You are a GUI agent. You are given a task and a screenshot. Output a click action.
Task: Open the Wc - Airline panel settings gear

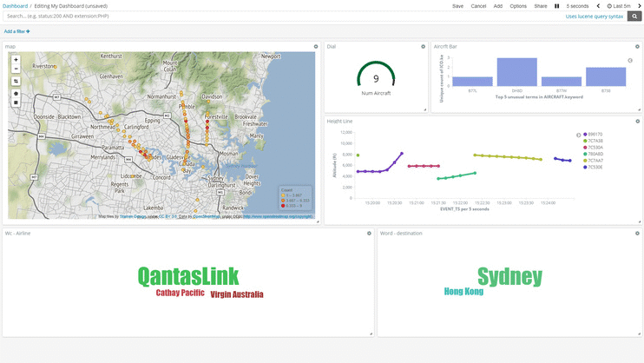tap(369, 233)
